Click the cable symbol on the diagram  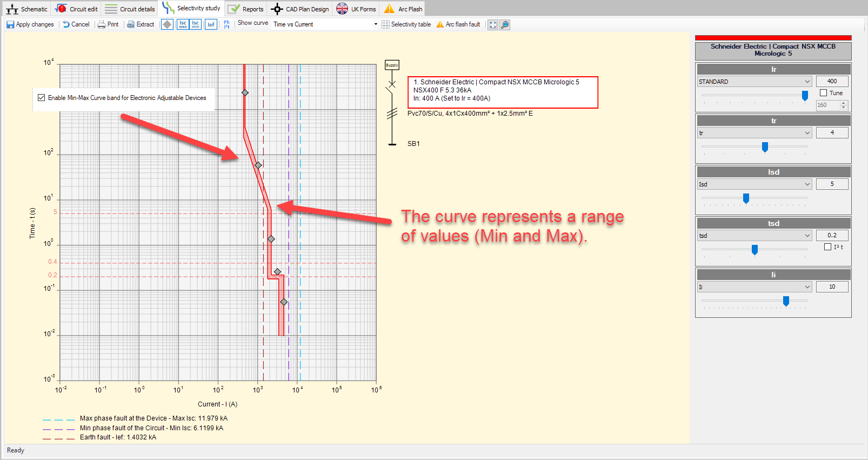[x=392, y=114]
